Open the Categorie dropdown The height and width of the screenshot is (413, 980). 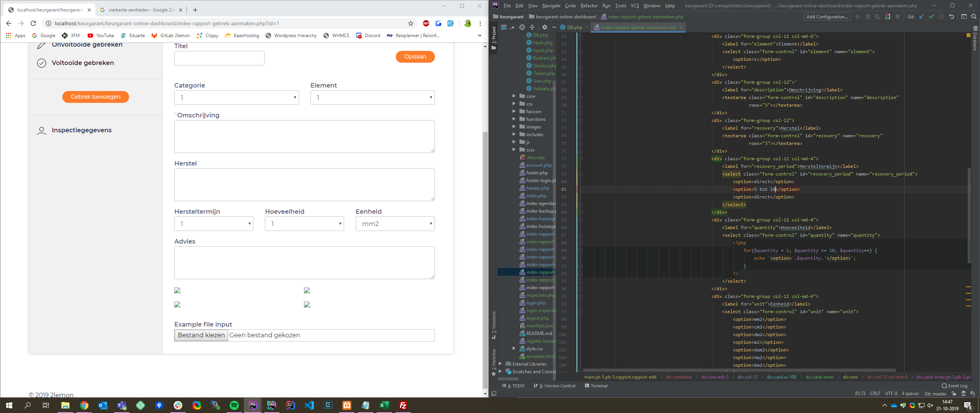tap(236, 98)
